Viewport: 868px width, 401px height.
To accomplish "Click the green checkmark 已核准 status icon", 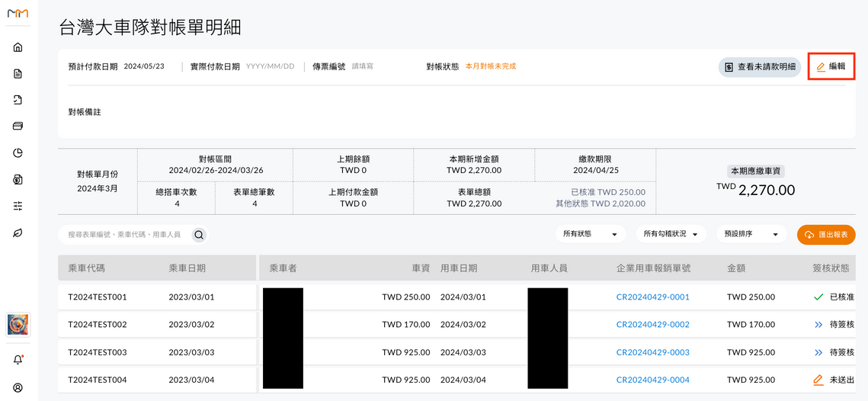I will [x=818, y=297].
